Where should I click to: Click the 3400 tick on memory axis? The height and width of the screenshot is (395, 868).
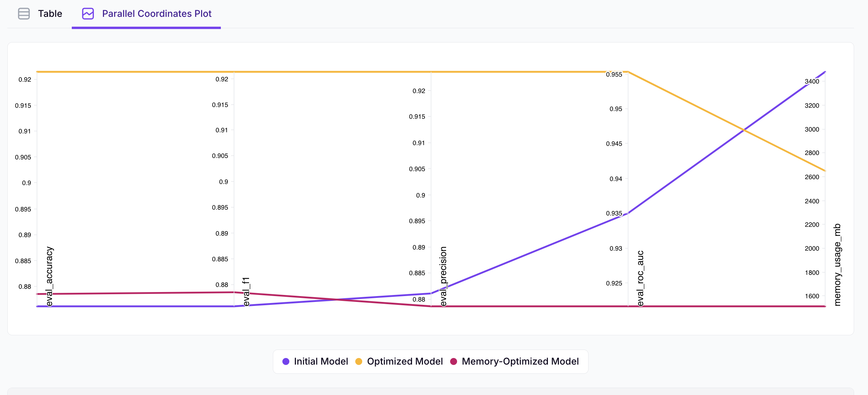point(812,82)
